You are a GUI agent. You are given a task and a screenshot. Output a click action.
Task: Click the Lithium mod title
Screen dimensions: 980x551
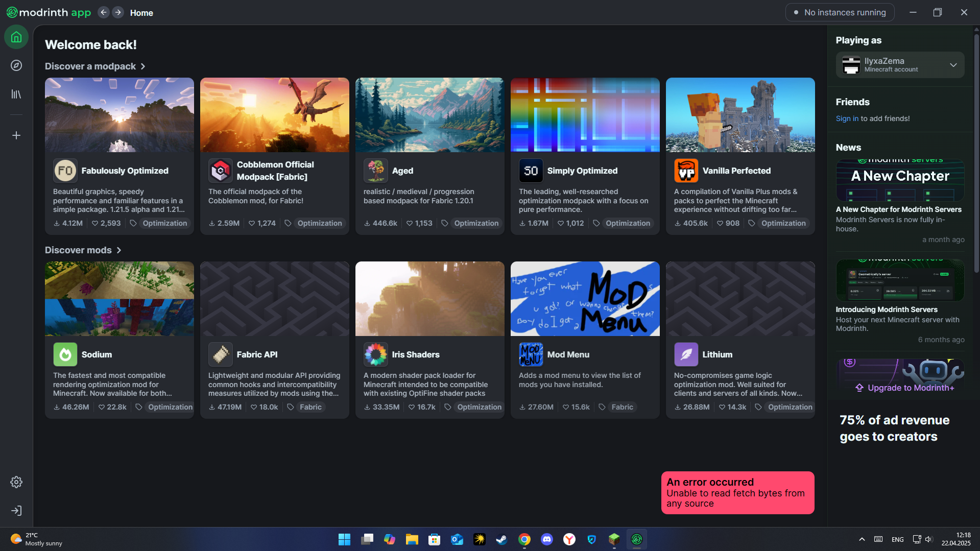(x=717, y=354)
